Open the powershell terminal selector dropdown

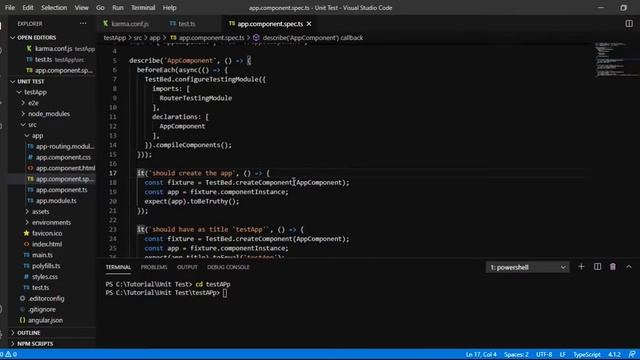pos(528,267)
